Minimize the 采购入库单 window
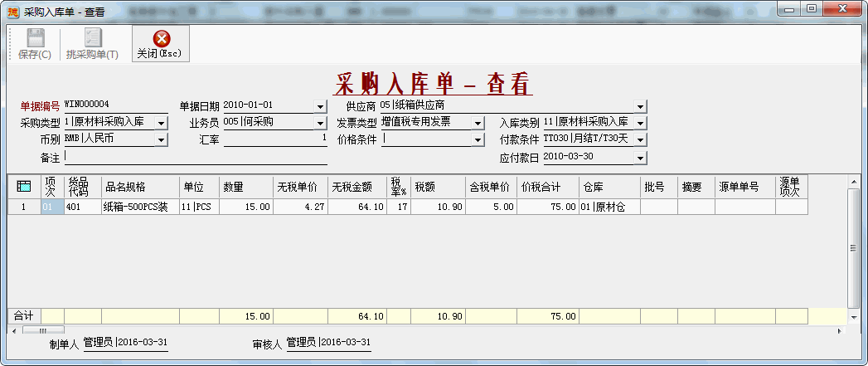This screenshot has height=366, width=868. point(789,9)
